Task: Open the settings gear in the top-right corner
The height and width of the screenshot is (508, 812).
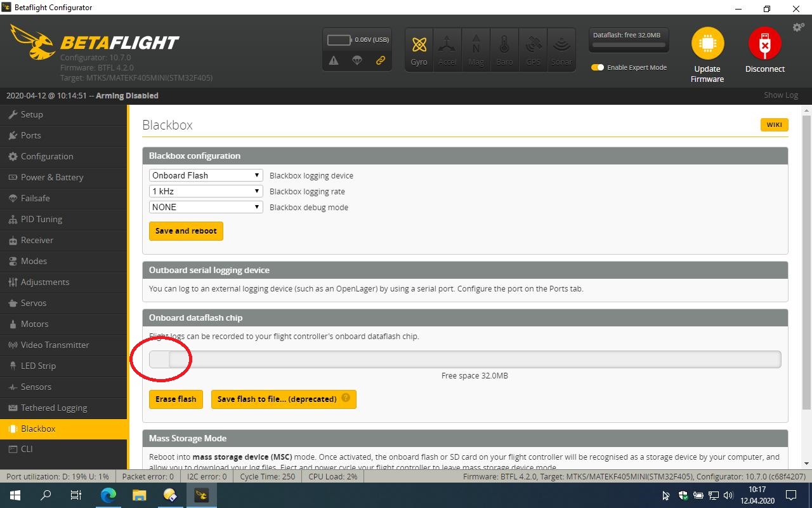Action: [x=798, y=27]
